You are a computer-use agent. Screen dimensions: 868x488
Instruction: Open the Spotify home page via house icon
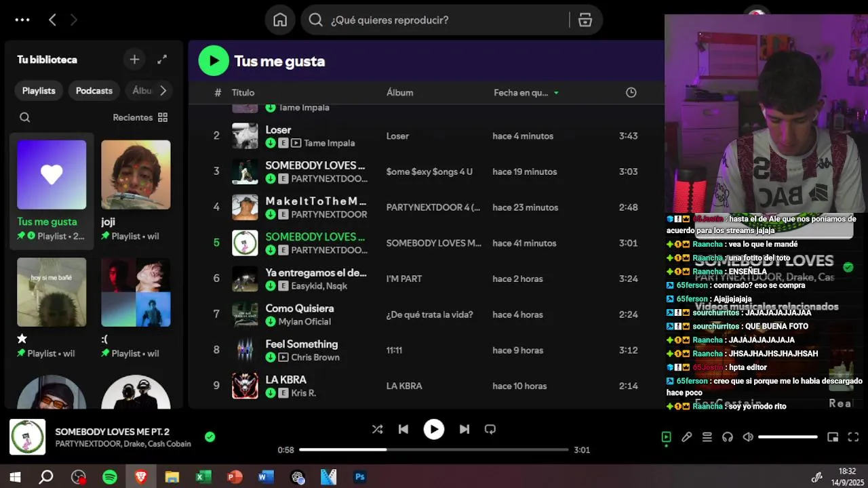280,20
